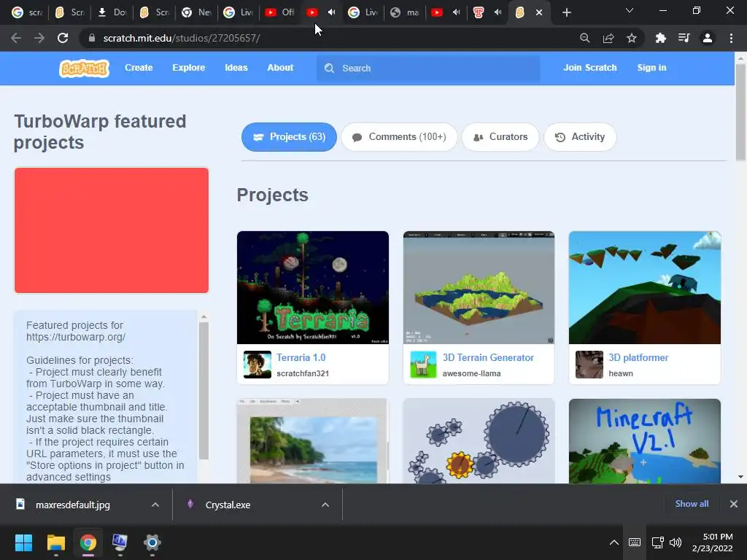Image resolution: width=747 pixels, height=560 pixels.
Task: Click the zoom magnifier icon in address bar
Action: point(585,38)
